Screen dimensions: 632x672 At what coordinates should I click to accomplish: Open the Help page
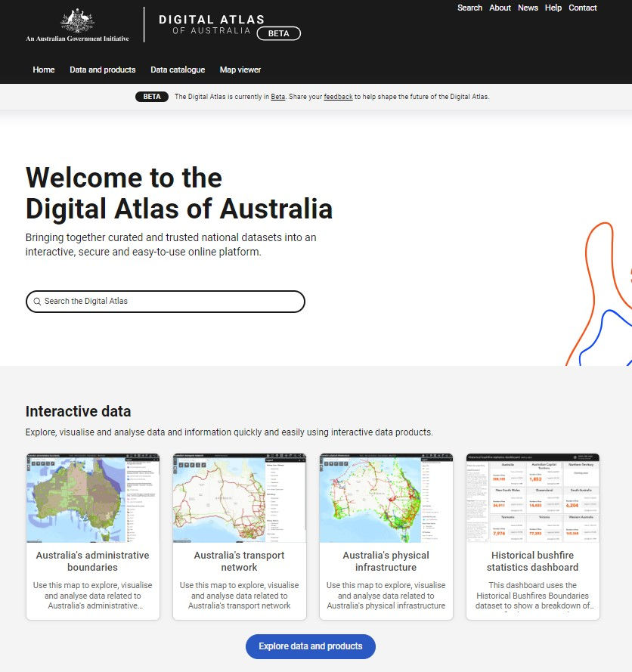point(553,8)
